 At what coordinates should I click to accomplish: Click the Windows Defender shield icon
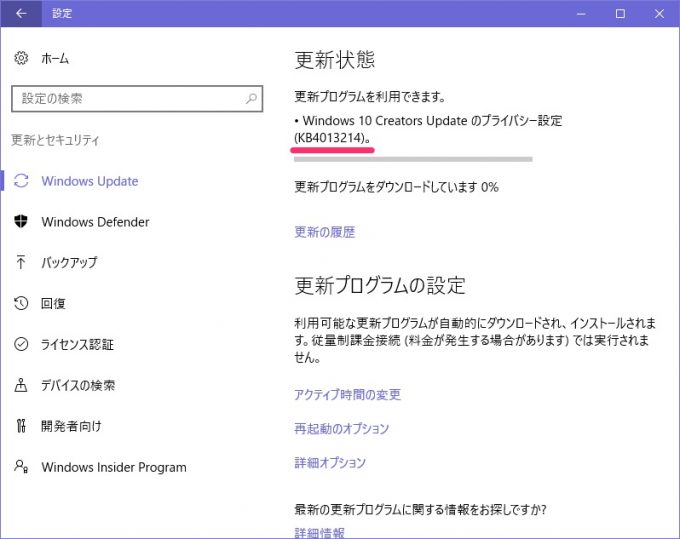(21, 221)
